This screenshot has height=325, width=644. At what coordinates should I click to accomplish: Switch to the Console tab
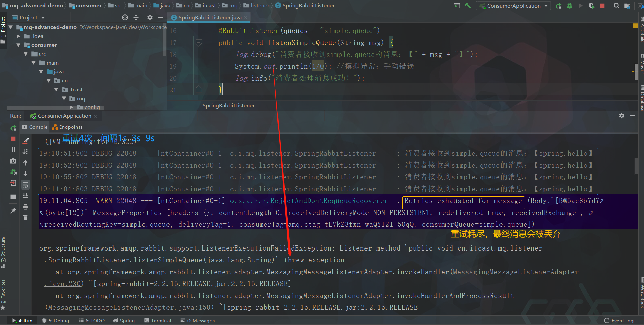pos(35,127)
